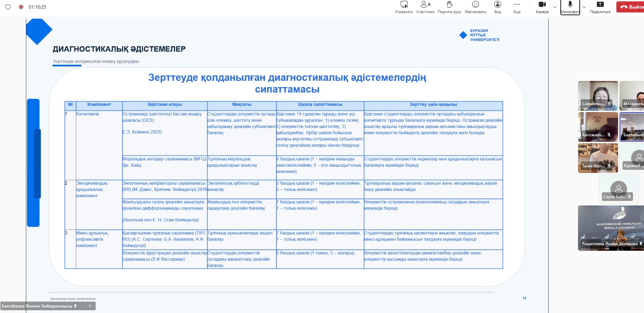Toggle the Камера camera button
The width and height of the screenshot is (644, 313).
point(542,7)
